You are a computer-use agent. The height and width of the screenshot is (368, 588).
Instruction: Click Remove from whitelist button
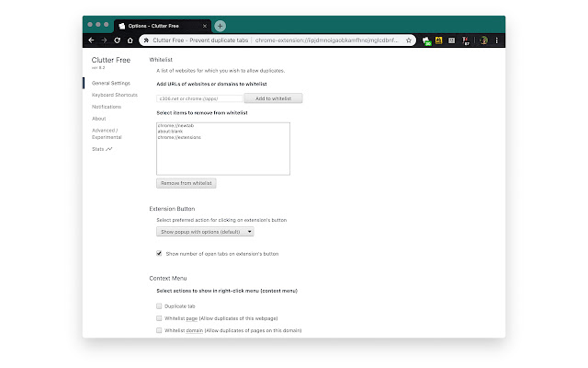[x=186, y=183]
